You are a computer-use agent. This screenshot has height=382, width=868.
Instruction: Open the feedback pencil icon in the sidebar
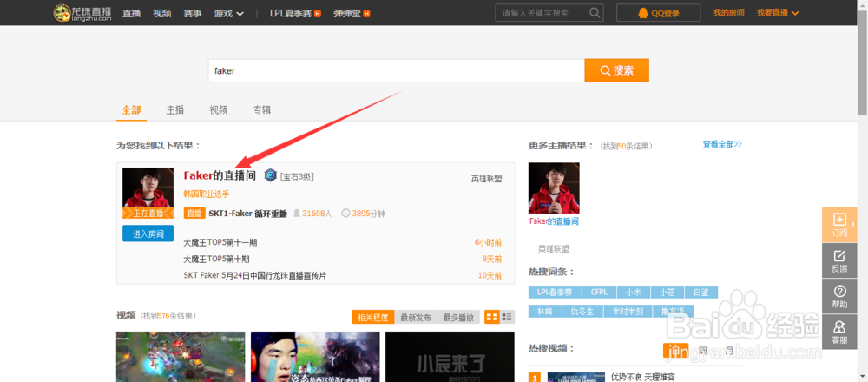point(839,255)
